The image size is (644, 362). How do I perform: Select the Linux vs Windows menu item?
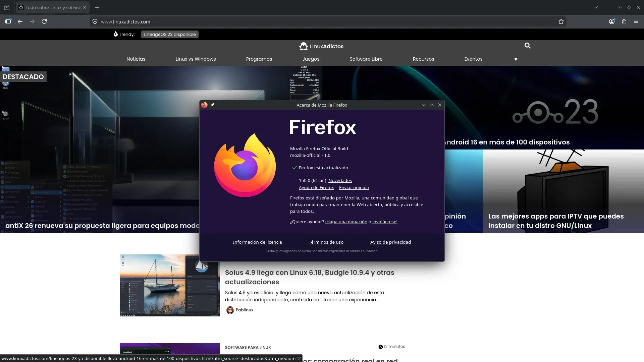click(x=196, y=59)
